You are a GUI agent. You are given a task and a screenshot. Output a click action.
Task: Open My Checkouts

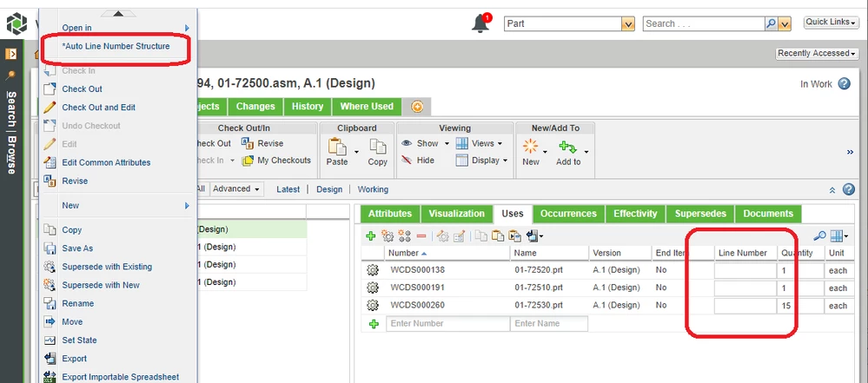pyautogui.click(x=276, y=161)
